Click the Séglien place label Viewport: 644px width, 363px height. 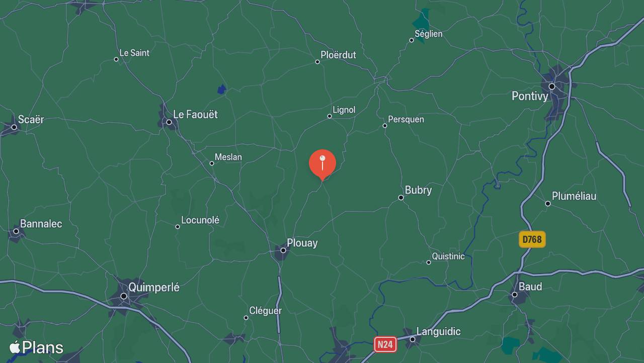pos(429,34)
